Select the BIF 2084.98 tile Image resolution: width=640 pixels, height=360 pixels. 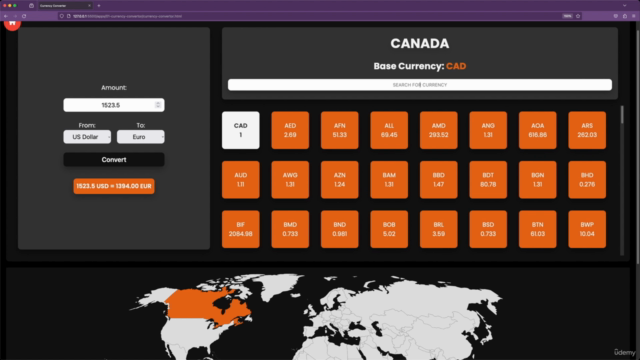click(x=240, y=229)
